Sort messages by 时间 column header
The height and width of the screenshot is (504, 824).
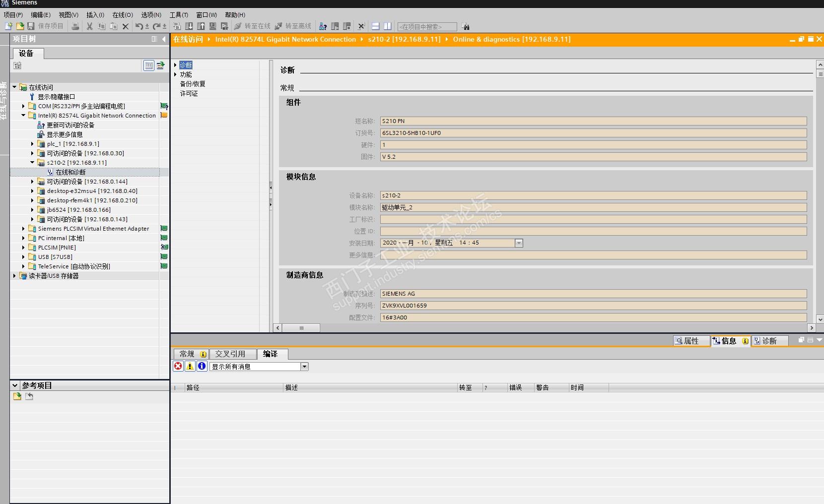[588, 387]
